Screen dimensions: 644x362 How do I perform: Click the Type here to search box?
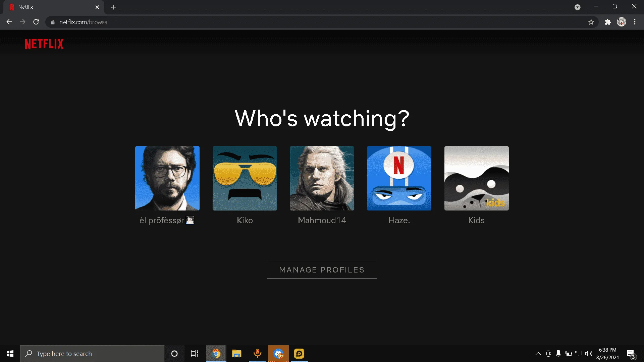[x=92, y=354]
